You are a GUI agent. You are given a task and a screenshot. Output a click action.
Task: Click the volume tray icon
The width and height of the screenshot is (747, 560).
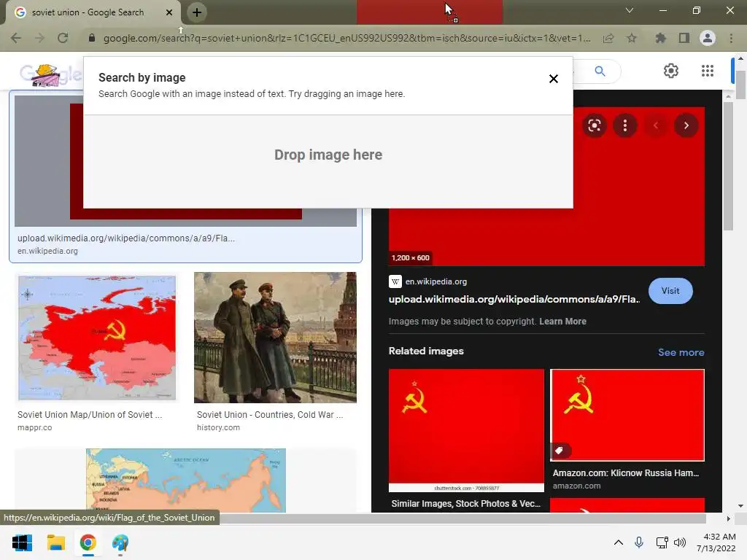680,542
